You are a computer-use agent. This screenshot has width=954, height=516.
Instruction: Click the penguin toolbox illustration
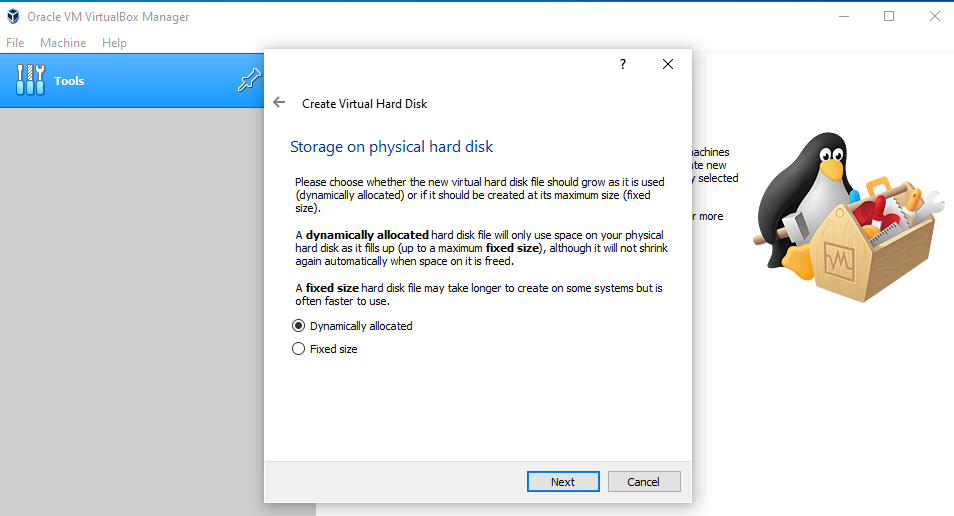[847, 217]
